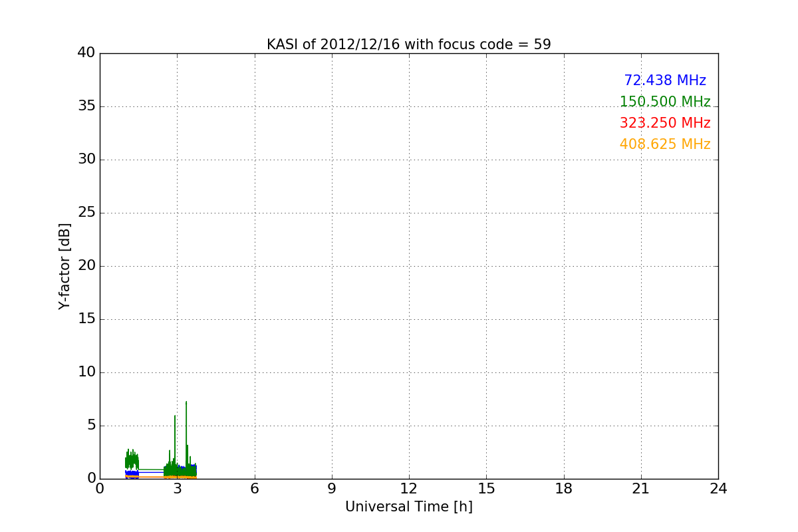Click the x-axis tick label 3
This screenshot has height=532, width=798.
coord(177,489)
